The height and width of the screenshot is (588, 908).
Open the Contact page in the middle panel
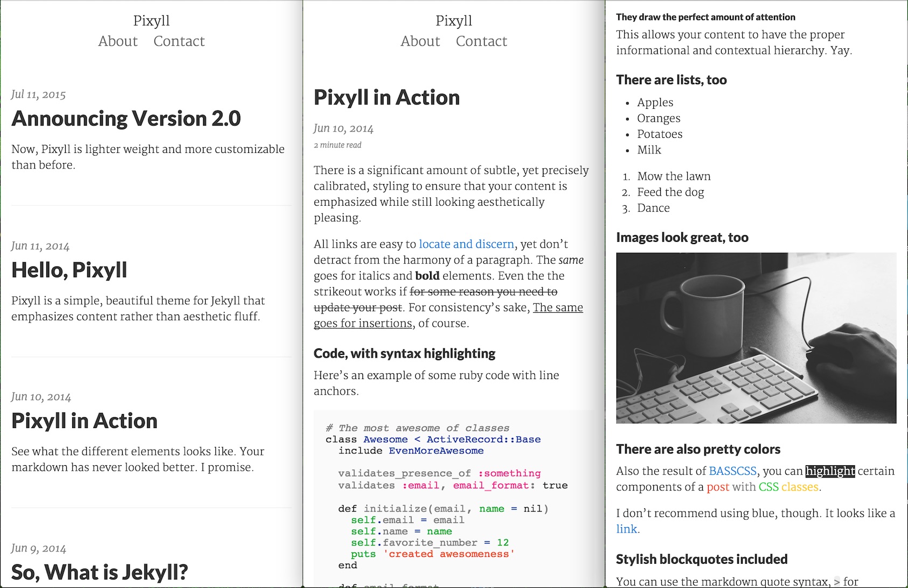click(481, 41)
